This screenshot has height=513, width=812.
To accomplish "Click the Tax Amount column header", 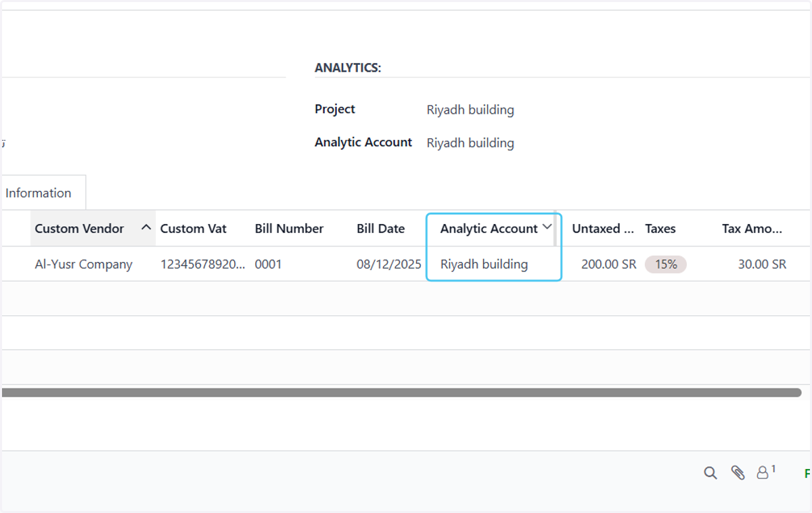I will pyautogui.click(x=752, y=229).
